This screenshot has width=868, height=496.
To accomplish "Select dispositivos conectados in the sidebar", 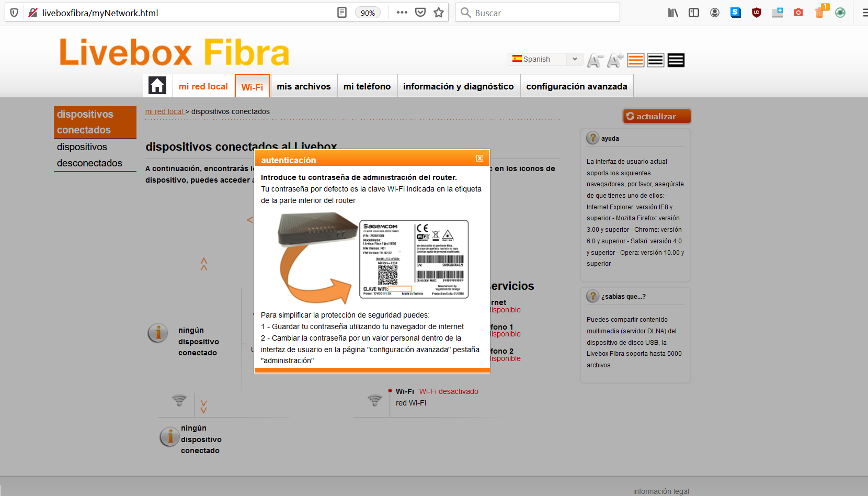I will (x=95, y=122).
